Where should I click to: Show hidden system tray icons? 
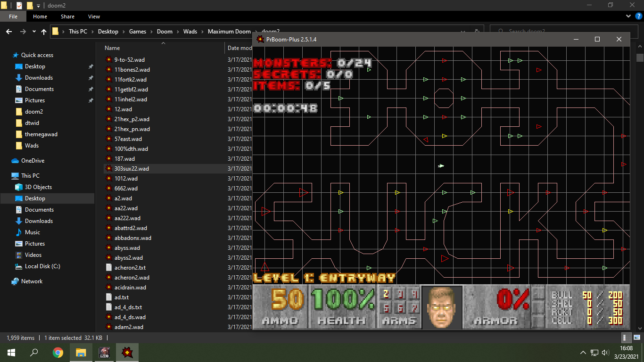click(583, 353)
